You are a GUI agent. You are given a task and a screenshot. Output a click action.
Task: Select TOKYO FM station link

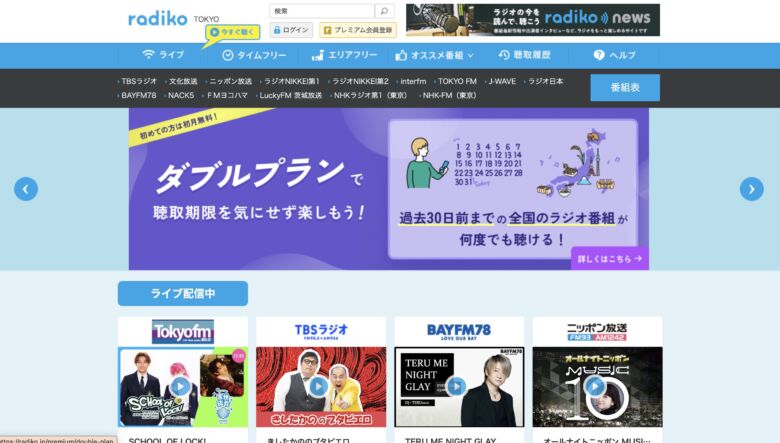[x=457, y=81]
